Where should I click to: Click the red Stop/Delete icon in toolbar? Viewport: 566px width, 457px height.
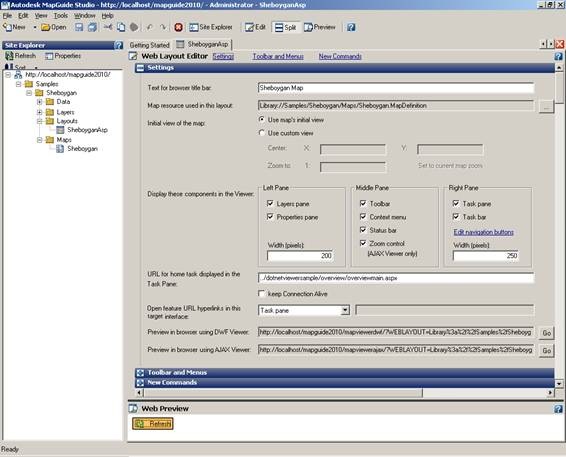coord(178,27)
